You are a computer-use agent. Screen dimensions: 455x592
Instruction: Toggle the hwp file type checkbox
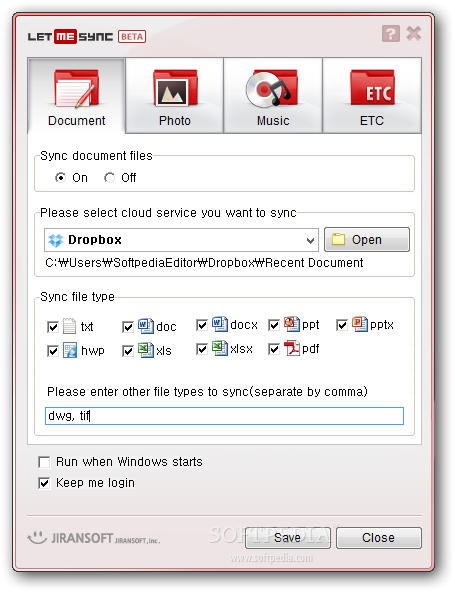click(53, 351)
